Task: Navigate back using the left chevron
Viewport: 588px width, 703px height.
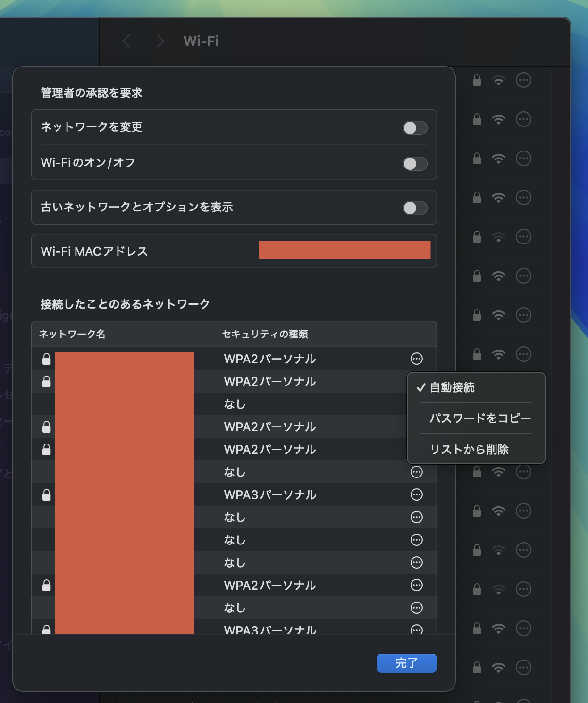Action: click(x=126, y=42)
